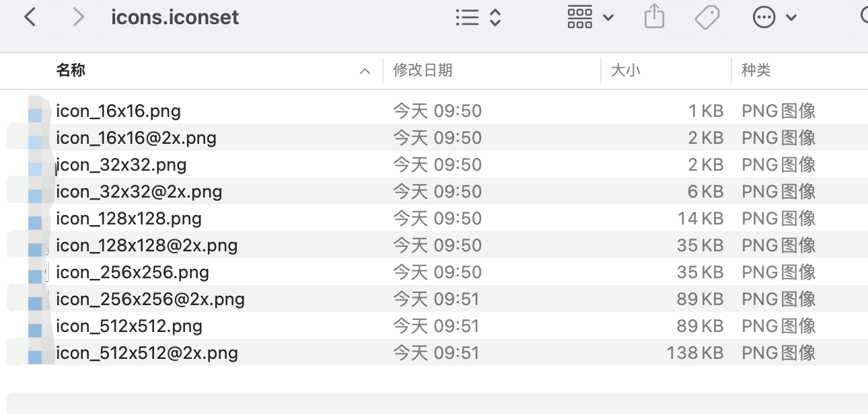
Task: Open the group-by grid dropdown
Action: 590,17
